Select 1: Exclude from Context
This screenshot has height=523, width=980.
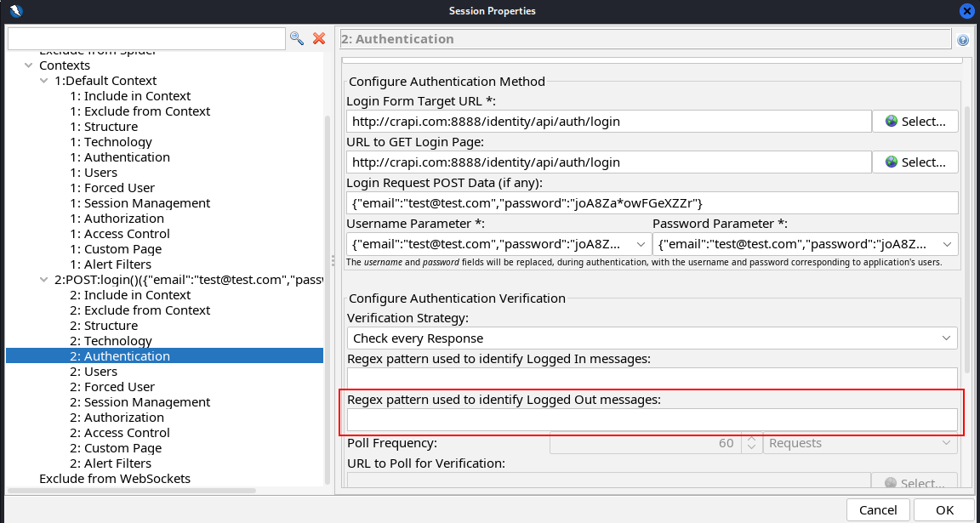click(140, 111)
